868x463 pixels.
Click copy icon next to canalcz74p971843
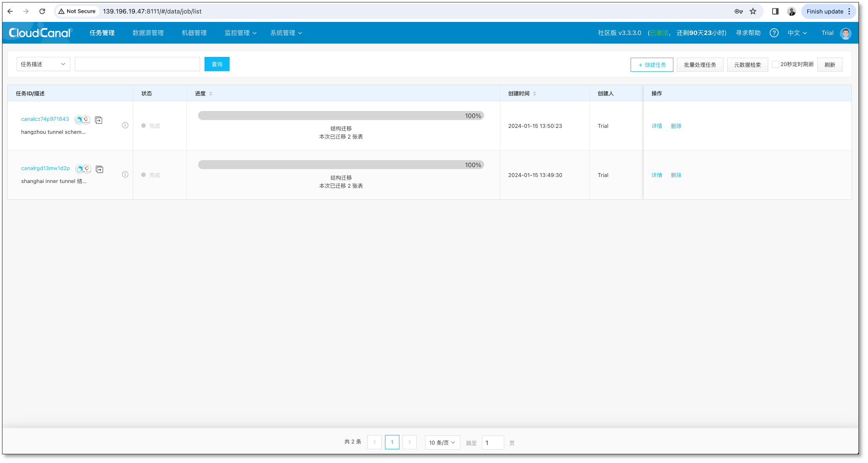[98, 120]
